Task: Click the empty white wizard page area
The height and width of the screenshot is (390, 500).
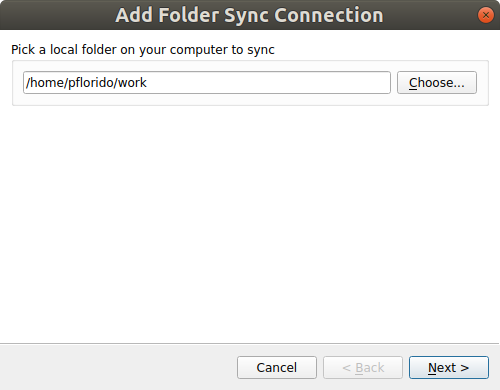Action: (x=250, y=223)
